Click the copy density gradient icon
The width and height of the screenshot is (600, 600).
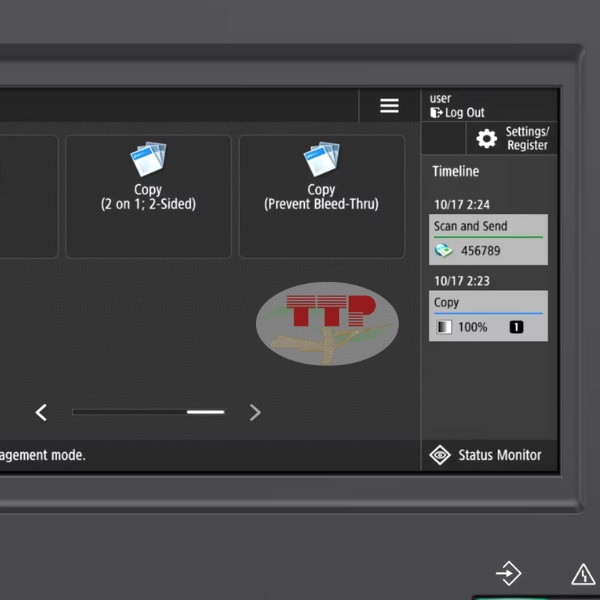click(x=444, y=327)
